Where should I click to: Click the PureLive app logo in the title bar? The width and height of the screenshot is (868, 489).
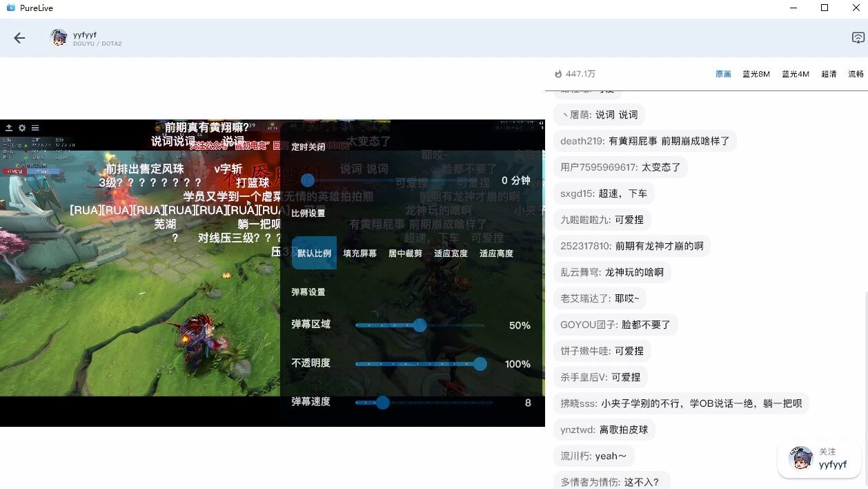coord(10,8)
